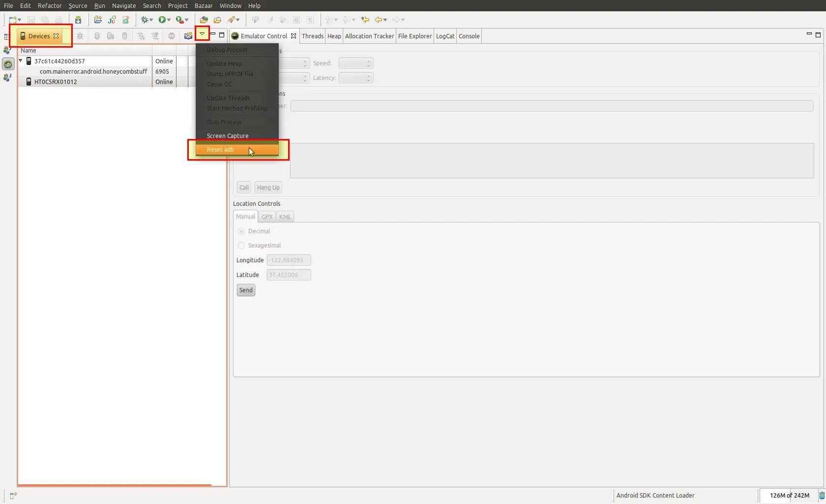Collapse the 37c61c44260d357 device tree node
This screenshot has width=826, height=504.
[21, 61]
